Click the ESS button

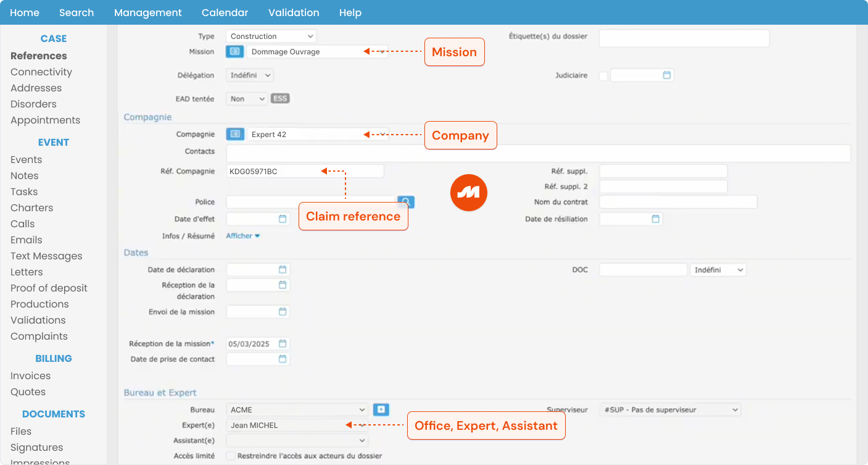(x=280, y=98)
